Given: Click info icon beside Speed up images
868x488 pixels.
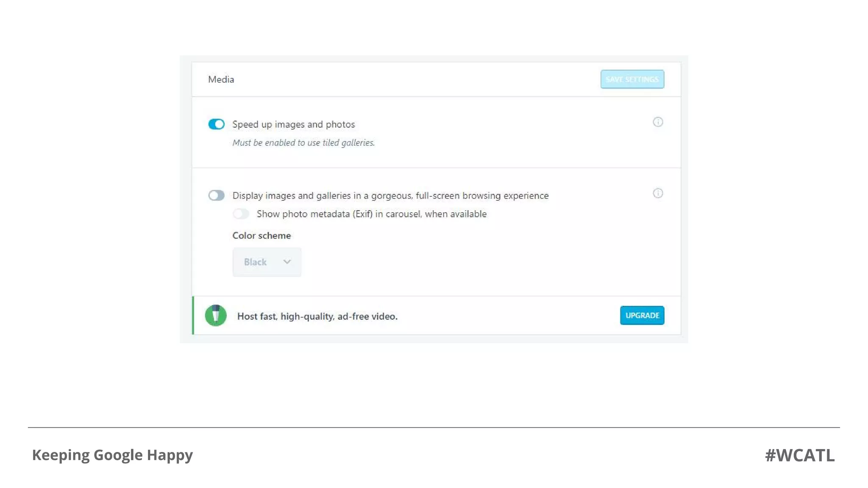Looking at the screenshot, I should coord(657,122).
